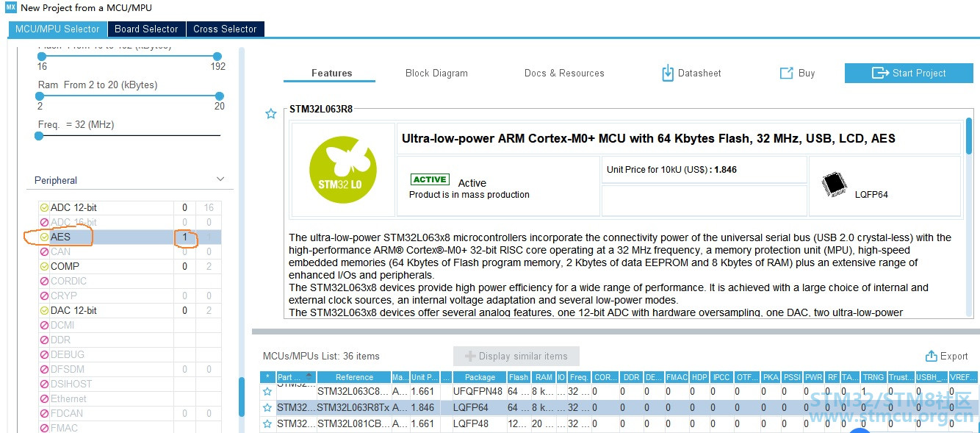The height and width of the screenshot is (433, 980).
Task: Toggle the DAC 12-bit peripheral filter
Action: click(44, 310)
